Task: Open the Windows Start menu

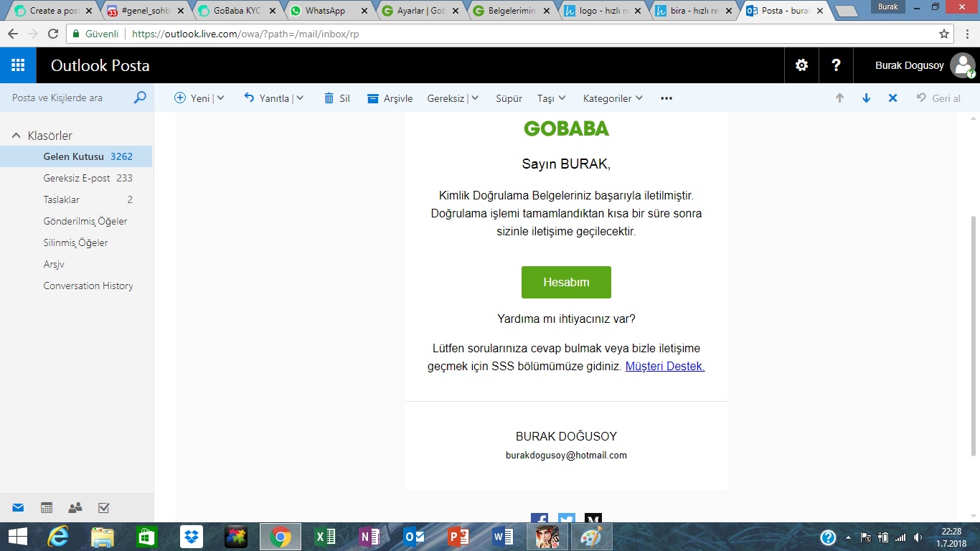Action: (x=17, y=537)
